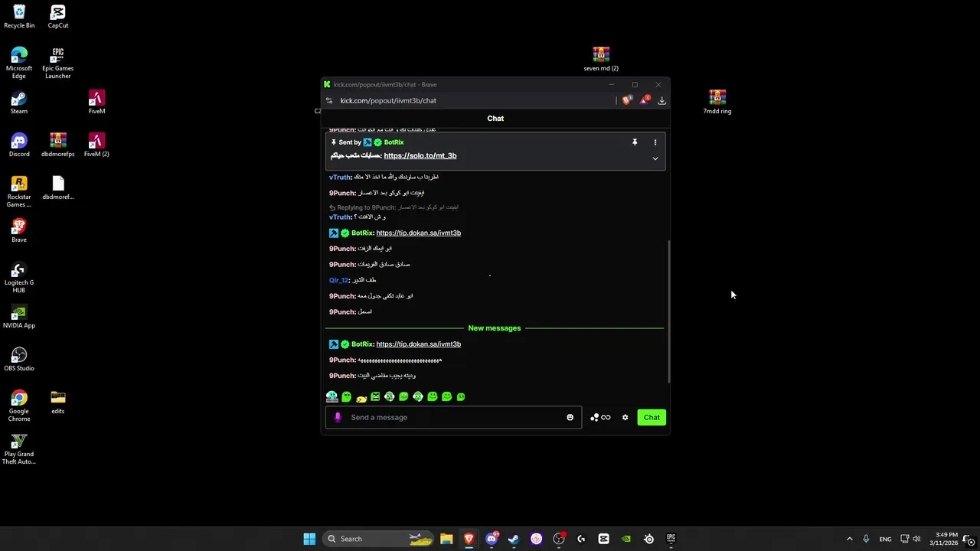
Task: Open CapCut from the taskbar
Action: point(603,539)
